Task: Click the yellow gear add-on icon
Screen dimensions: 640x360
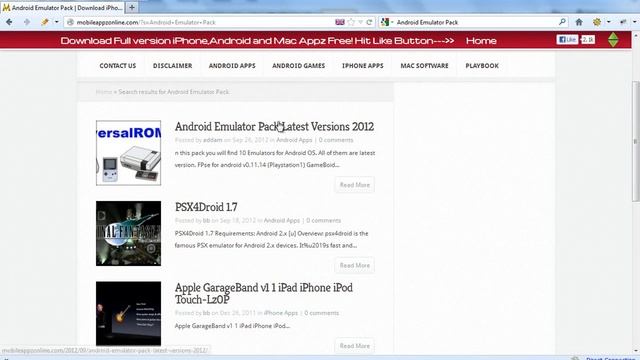Action: click(597, 22)
